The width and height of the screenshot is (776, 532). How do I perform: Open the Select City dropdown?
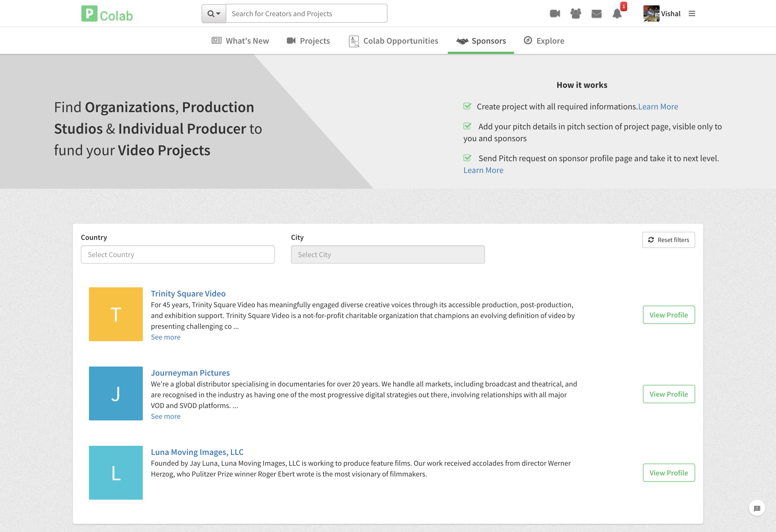pyautogui.click(x=387, y=254)
